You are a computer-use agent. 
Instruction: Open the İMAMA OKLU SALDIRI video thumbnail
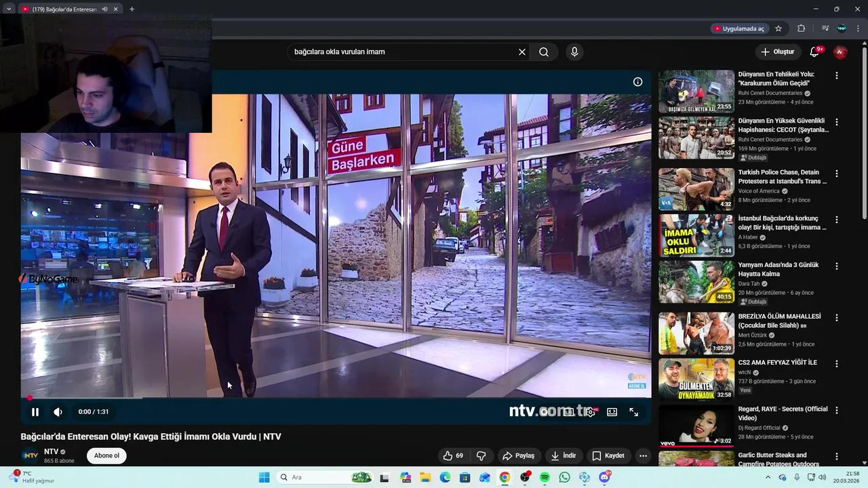tap(696, 235)
